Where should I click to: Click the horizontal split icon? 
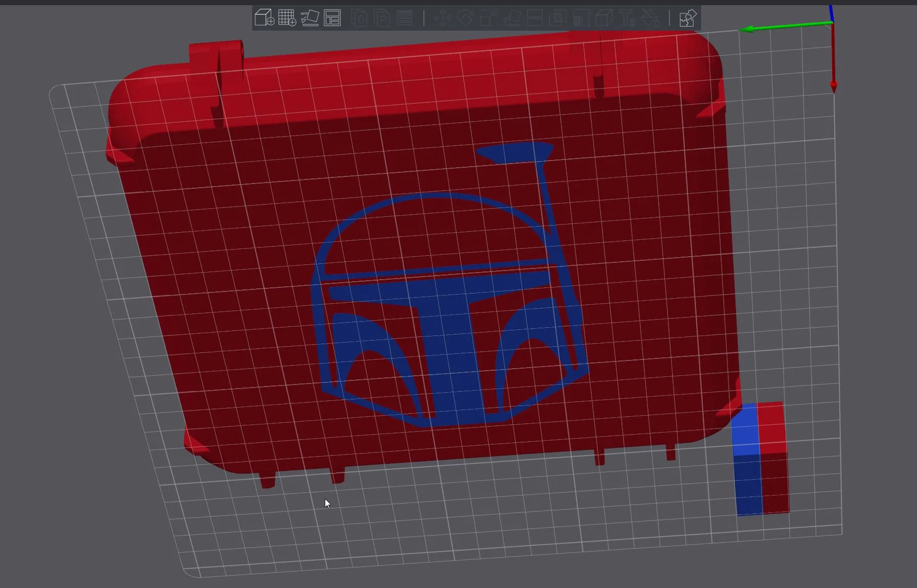click(x=535, y=18)
